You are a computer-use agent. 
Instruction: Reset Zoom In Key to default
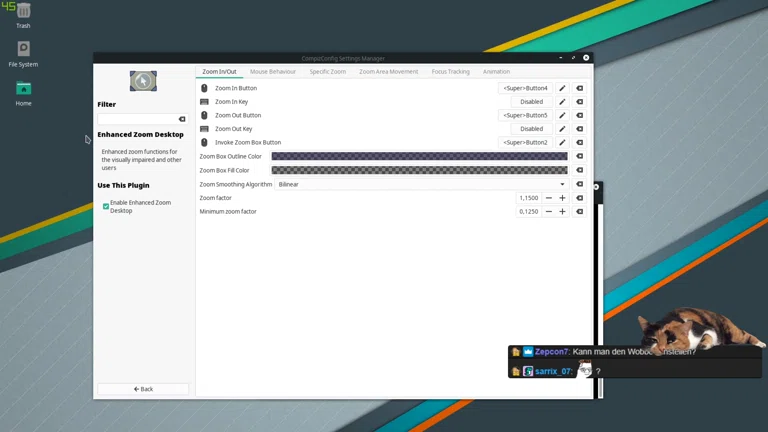coord(579,102)
